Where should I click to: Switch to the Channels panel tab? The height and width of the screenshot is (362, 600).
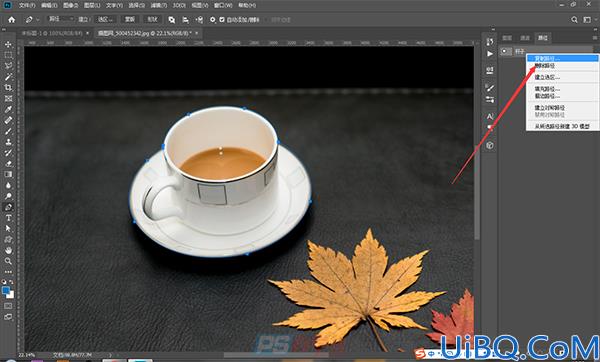[525, 38]
